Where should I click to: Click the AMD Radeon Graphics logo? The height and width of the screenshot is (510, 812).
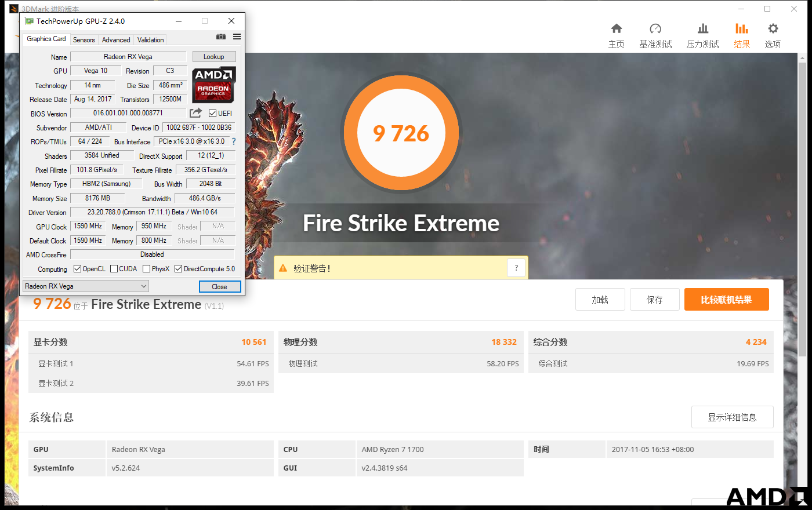point(213,85)
